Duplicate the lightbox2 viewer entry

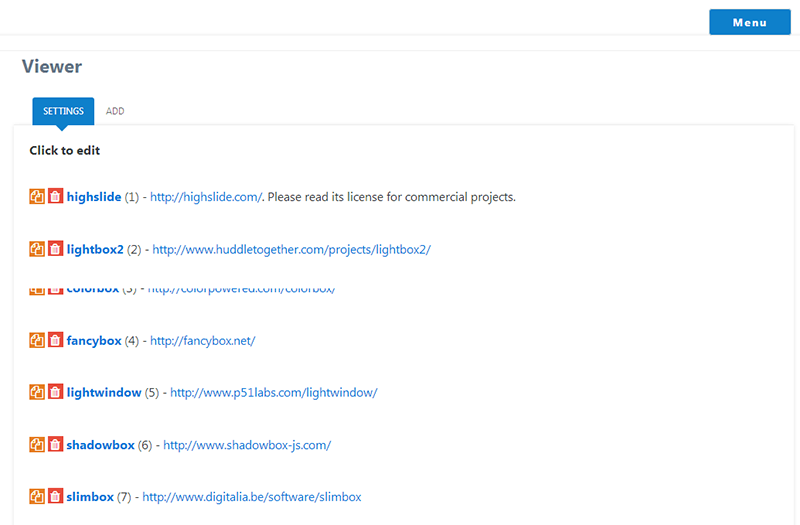37,249
